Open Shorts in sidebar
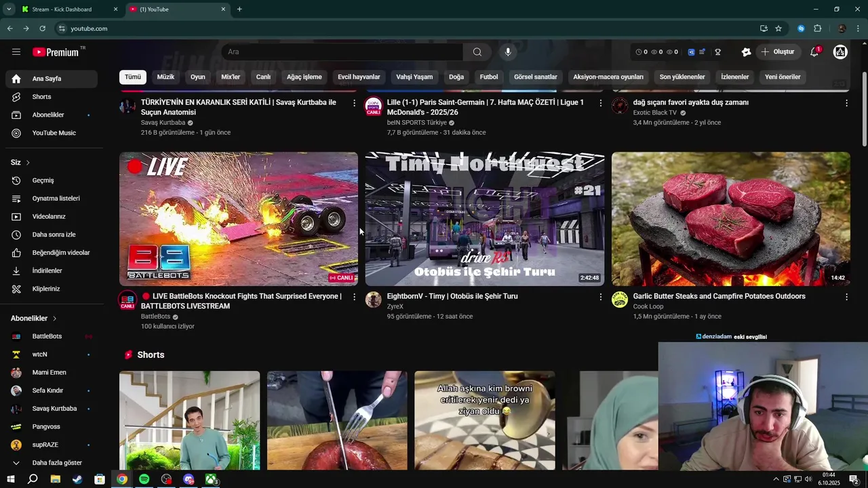Viewport: 868px width, 488px height. [x=52, y=97]
